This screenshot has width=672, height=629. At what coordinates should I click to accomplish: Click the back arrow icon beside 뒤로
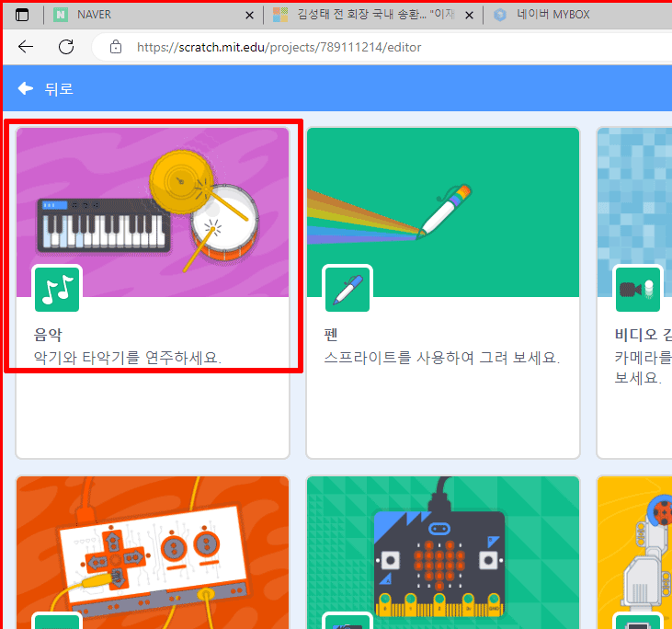click(26, 88)
